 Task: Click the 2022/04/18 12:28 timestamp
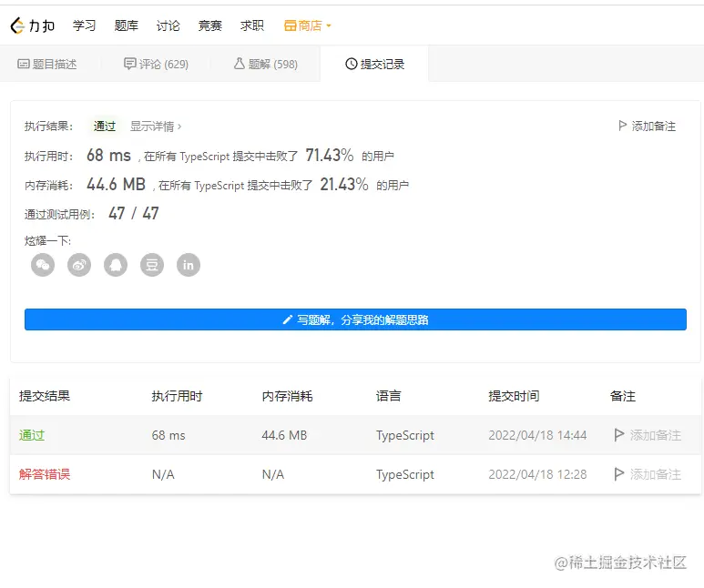click(x=537, y=474)
